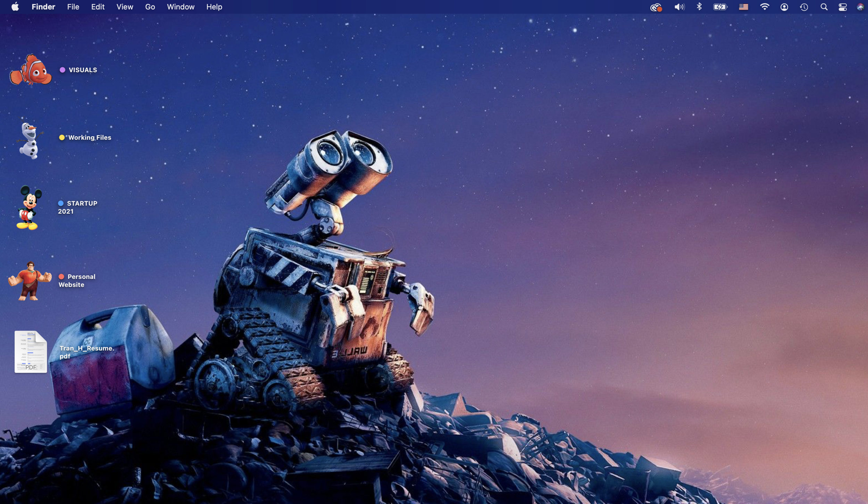Image resolution: width=868 pixels, height=504 pixels.
Task: Select the VISUALS folder with Nemo icon
Action: tap(31, 70)
